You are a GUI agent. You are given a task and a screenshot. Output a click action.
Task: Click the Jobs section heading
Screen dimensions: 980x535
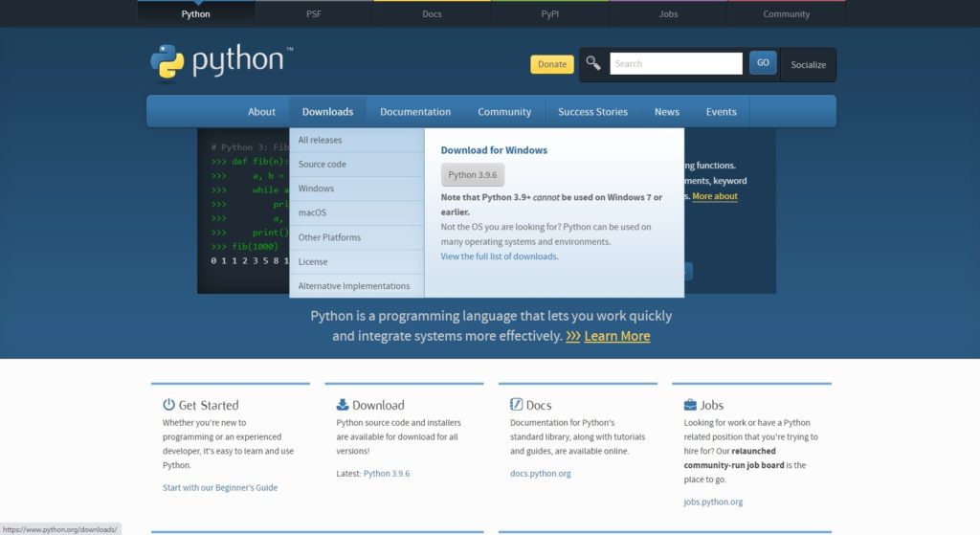[x=711, y=405]
